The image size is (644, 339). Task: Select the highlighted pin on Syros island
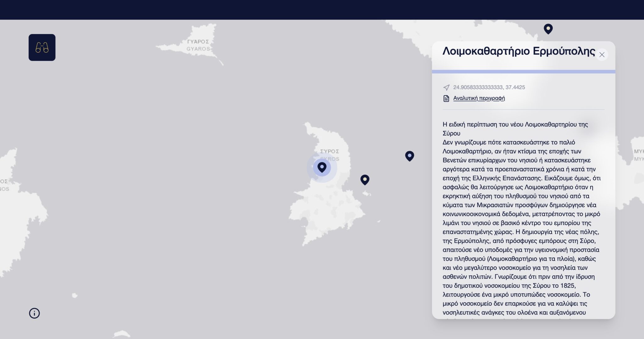point(322,167)
